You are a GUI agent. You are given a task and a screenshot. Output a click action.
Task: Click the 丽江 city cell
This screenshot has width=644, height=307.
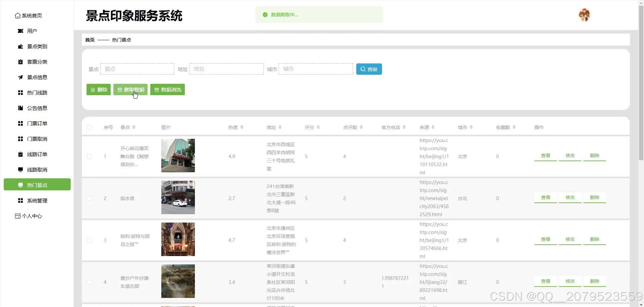tap(463, 282)
